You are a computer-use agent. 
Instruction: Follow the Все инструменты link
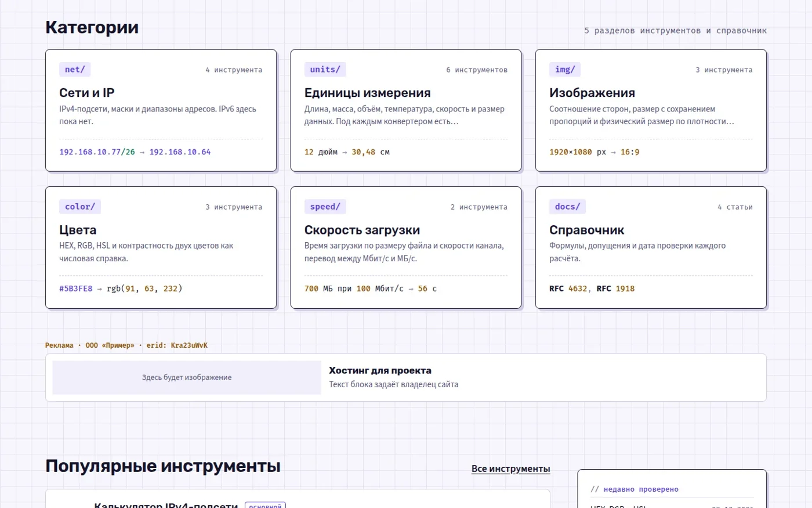pos(510,469)
